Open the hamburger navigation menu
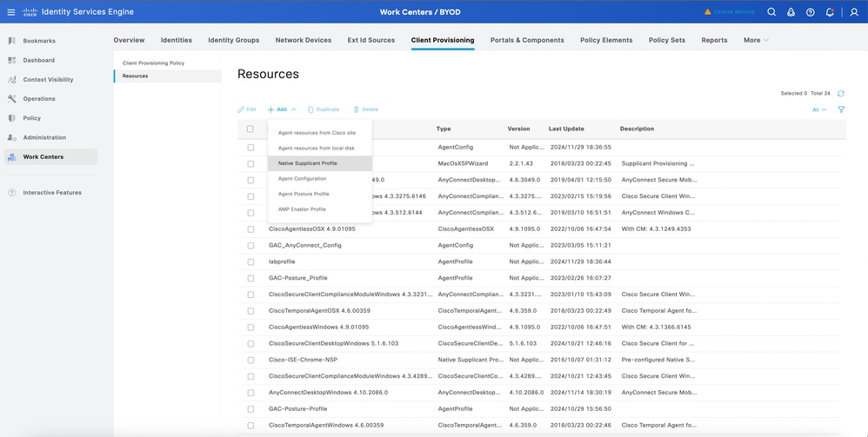This screenshot has height=437, width=868. click(11, 12)
